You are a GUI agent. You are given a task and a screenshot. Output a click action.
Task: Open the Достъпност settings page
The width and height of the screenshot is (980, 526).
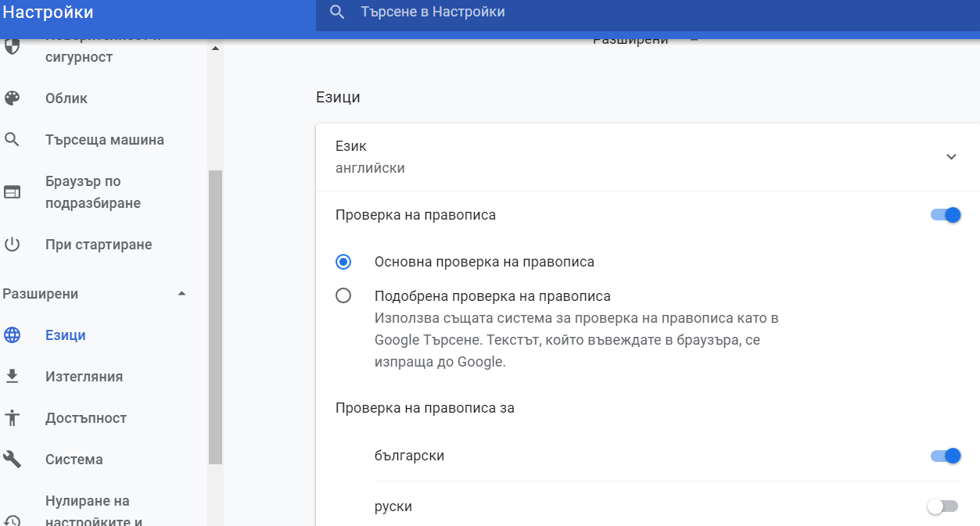click(x=86, y=418)
